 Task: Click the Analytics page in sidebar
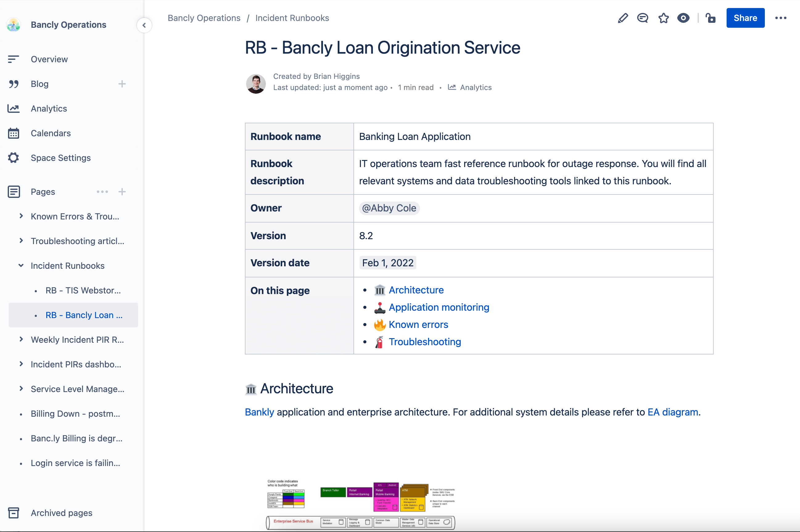49,108
